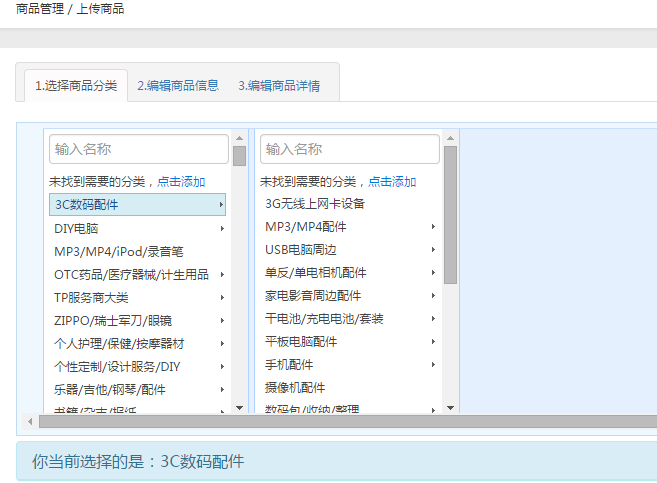
Task: Select MP3/MP4/iPod/录音笔 category
Action: 119,251
